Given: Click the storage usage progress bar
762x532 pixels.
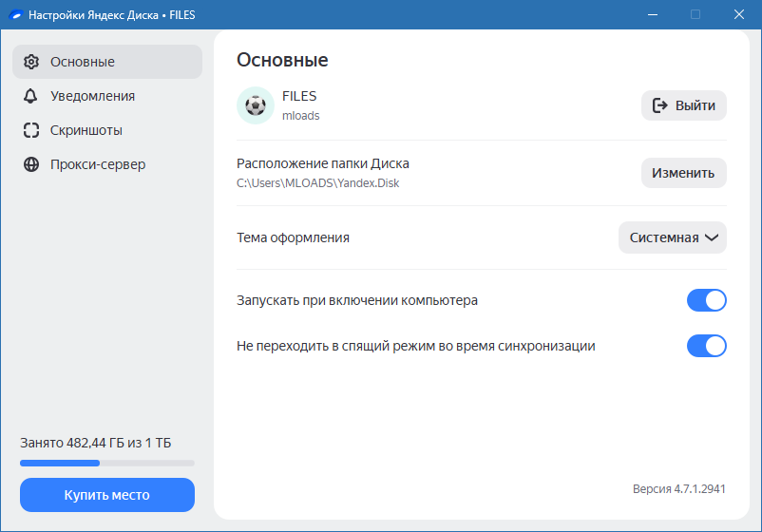Looking at the screenshot, I should point(107,463).
